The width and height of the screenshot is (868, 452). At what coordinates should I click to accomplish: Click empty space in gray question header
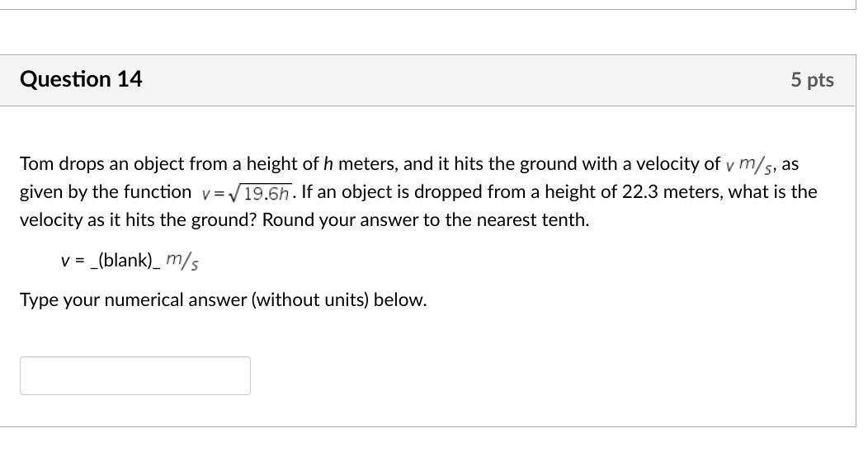[462, 80]
